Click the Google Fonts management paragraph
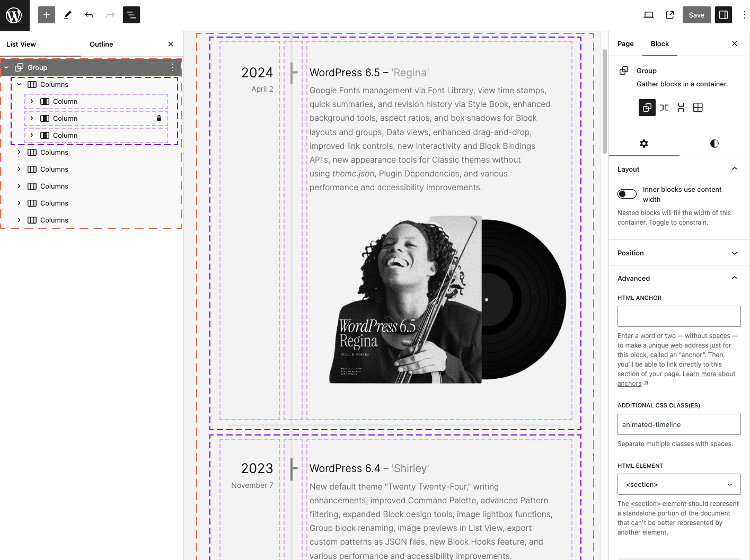This screenshot has height=560, width=750. (430, 139)
